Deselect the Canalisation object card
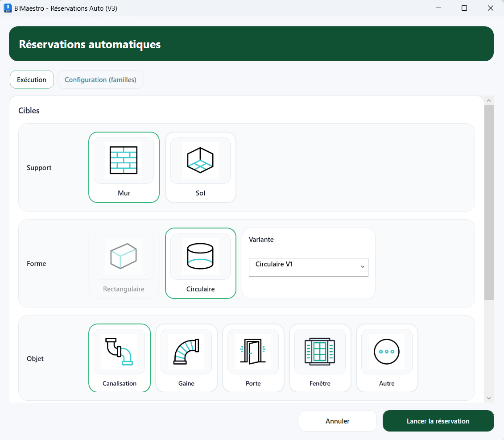The width and height of the screenshot is (504, 440). click(x=120, y=358)
